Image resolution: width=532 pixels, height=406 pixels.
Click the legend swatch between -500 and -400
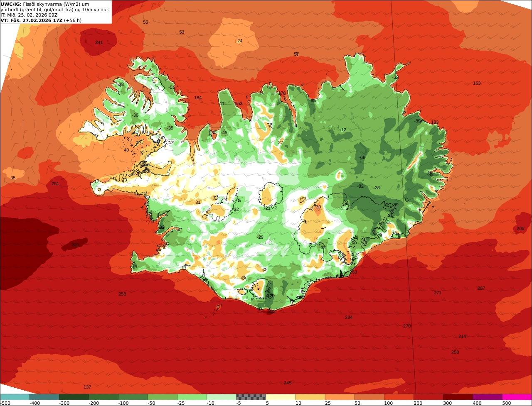coord(15,397)
